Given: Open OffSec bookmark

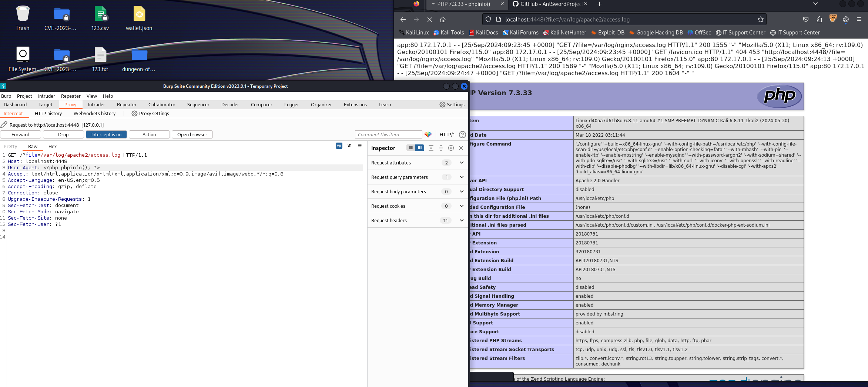Looking at the screenshot, I should coord(699,33).
